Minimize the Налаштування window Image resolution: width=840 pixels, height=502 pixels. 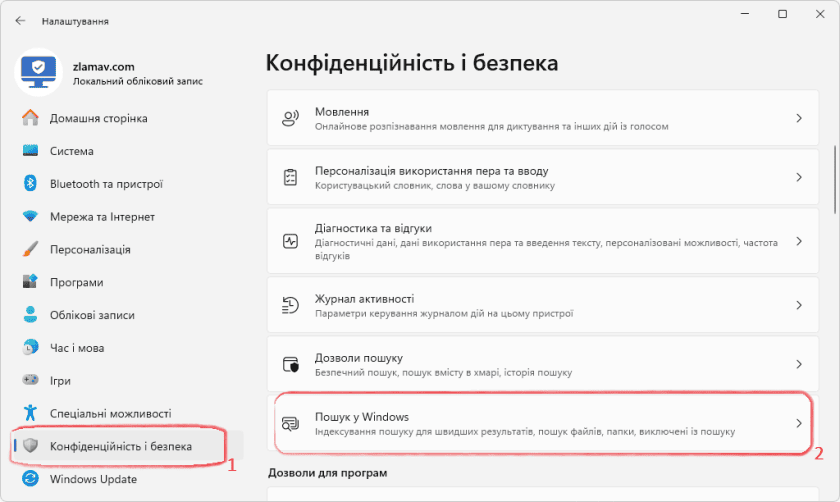click(745, 14)
